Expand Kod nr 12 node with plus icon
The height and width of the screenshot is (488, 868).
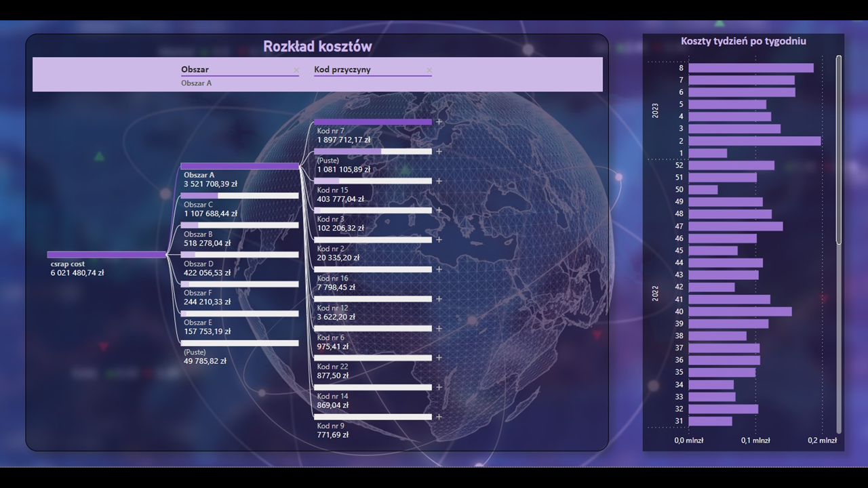point(439,299)
